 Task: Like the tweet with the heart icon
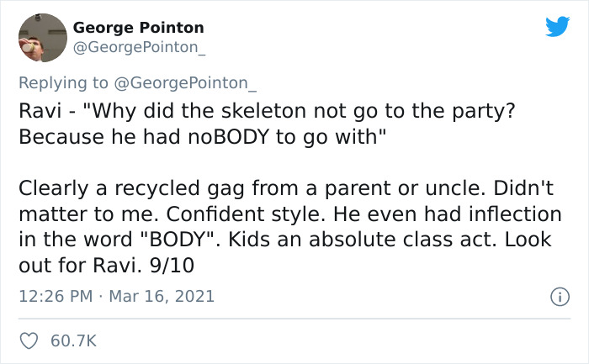(x=29, y=340)
